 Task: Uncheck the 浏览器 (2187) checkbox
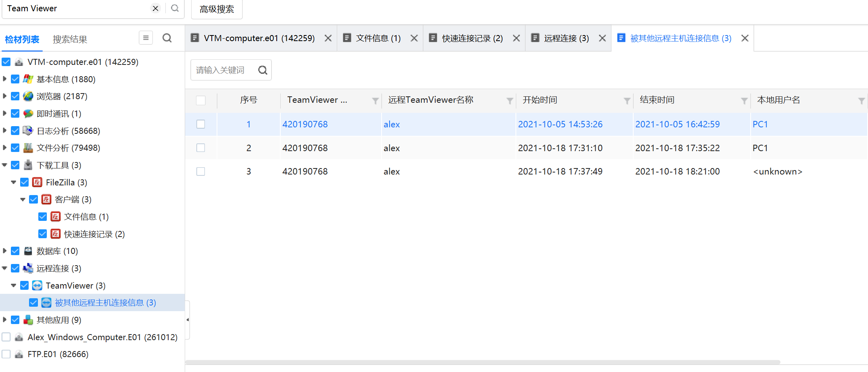click(x=15, y=96)
